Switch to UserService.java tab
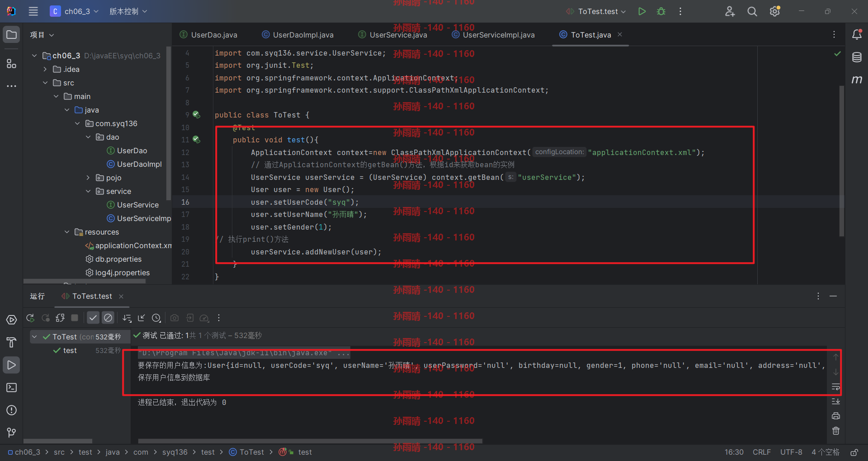 (x=392, y=35)
